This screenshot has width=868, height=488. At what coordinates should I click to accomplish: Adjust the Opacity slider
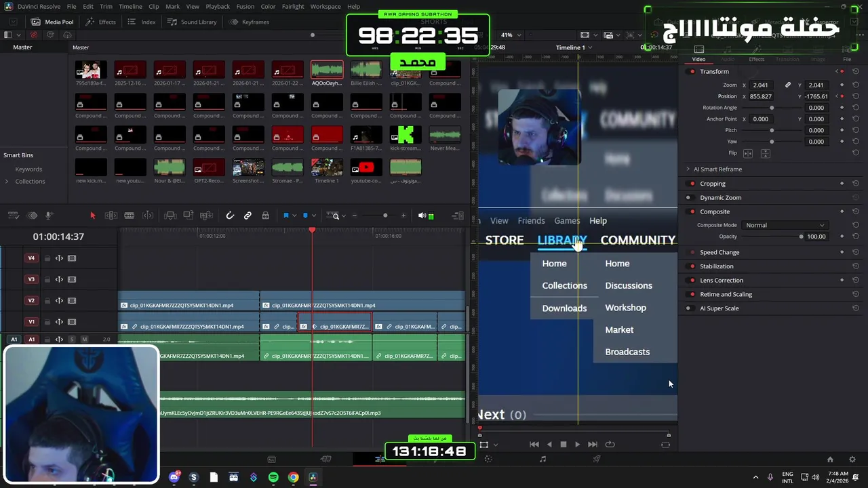801,237
